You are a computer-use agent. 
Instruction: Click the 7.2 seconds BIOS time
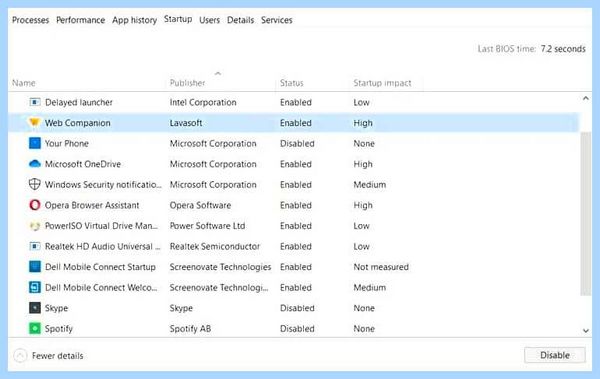click(563, 49)
